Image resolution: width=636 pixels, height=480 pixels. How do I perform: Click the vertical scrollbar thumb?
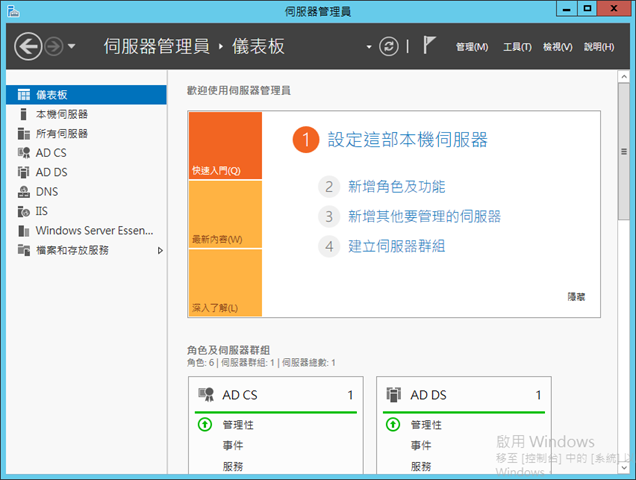[624, 152]
